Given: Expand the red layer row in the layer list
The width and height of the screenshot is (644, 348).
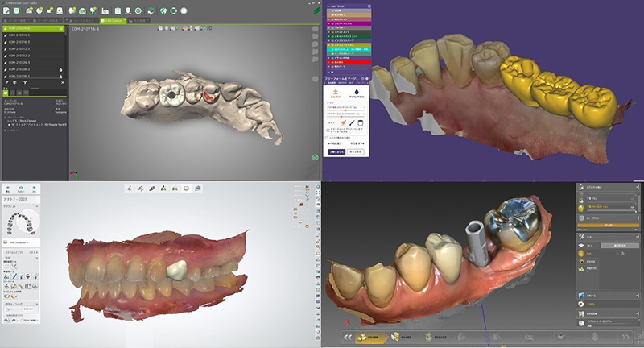Looking at the screenshot, I should click(x=328, y=62).
